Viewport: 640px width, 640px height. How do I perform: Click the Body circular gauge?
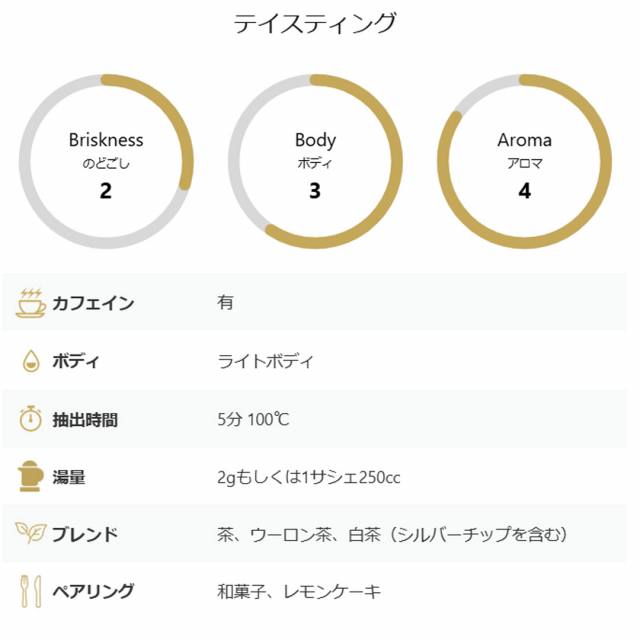(315, 161)
